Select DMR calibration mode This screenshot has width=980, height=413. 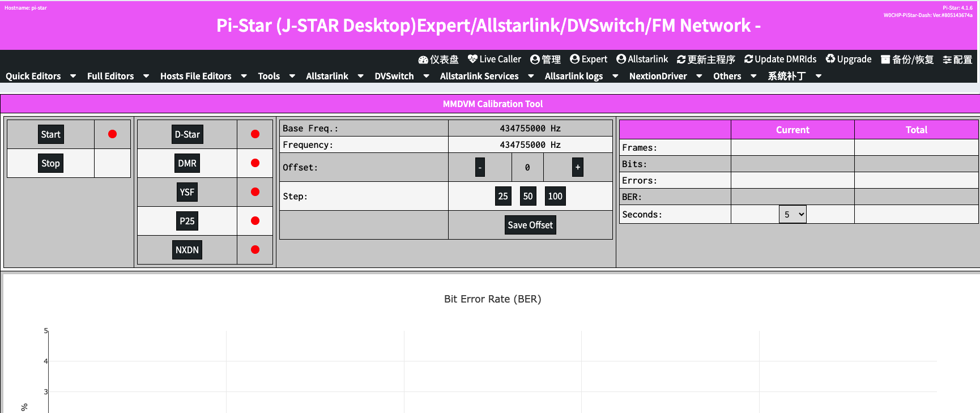tap(187, 163)
